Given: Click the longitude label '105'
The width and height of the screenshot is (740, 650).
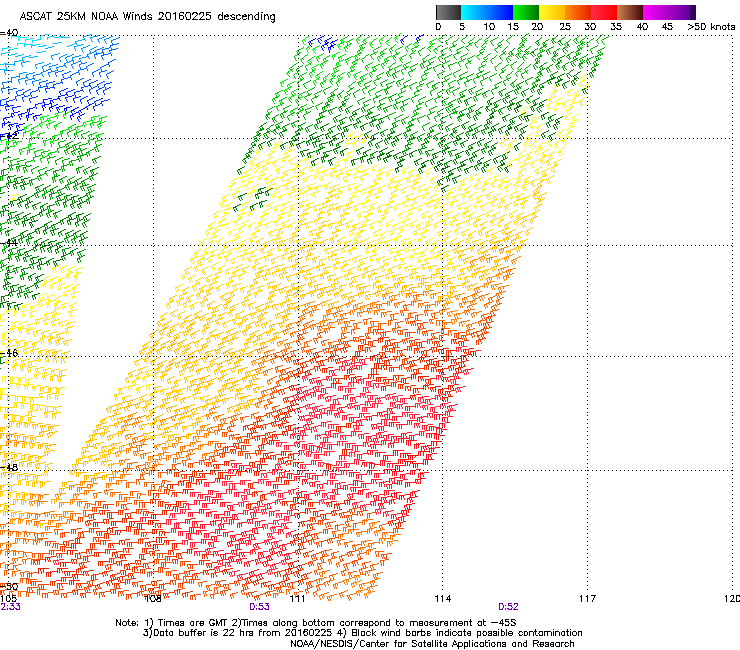Looking at the screenshot, I should coord(9,599).
